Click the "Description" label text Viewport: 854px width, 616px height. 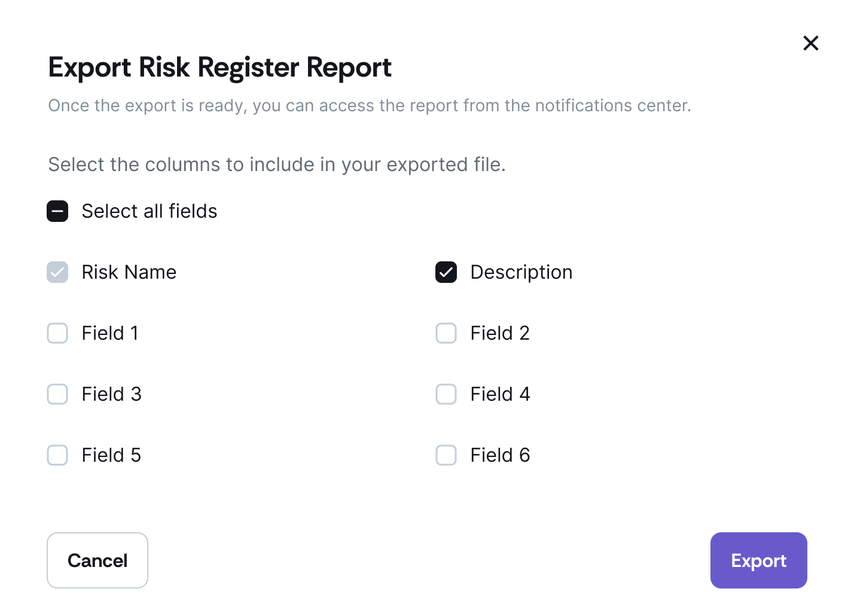(521, 272)
